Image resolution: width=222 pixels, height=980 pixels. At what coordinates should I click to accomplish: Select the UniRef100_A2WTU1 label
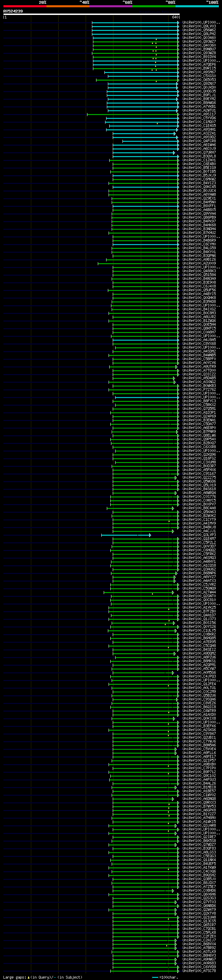(199, 110)
